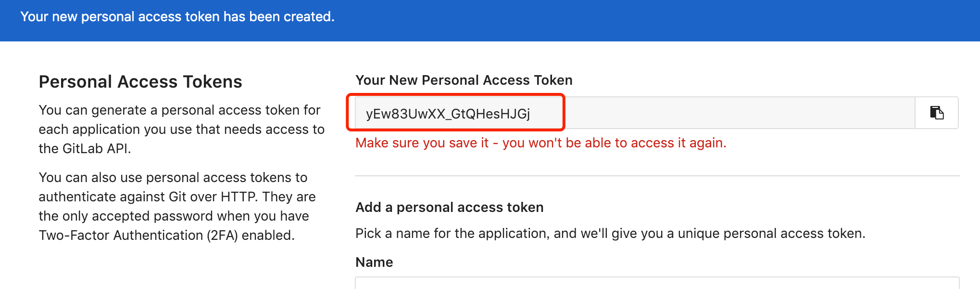
Task: Click the horizontal divider below the warning
Action: click(x=657, y=176)
